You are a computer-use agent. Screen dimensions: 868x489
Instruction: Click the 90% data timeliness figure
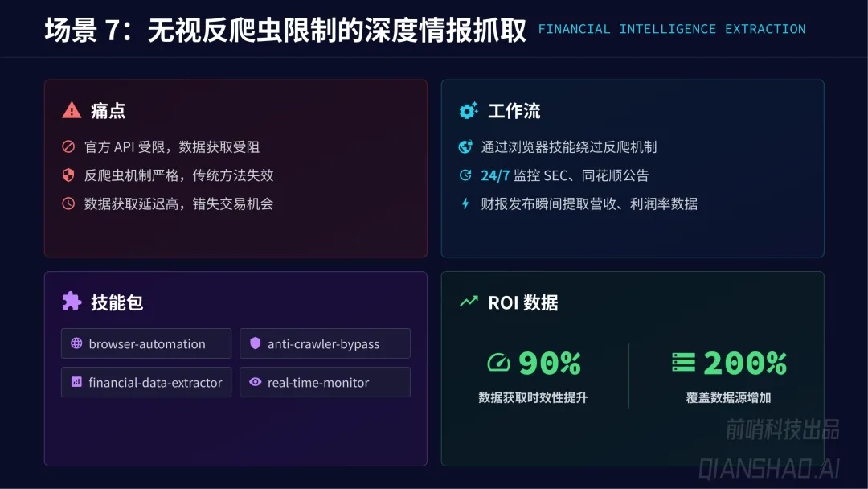click(550, 364)
